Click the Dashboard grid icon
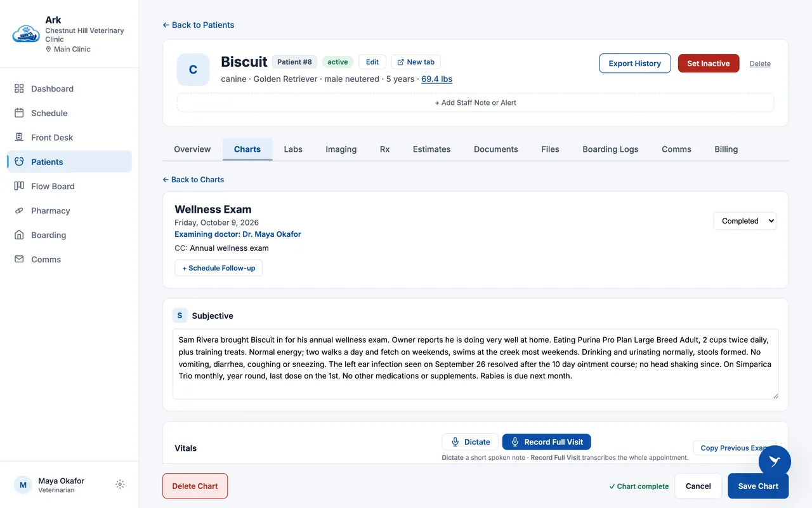This screenshot has height=508, width=812. click(19, 89)
